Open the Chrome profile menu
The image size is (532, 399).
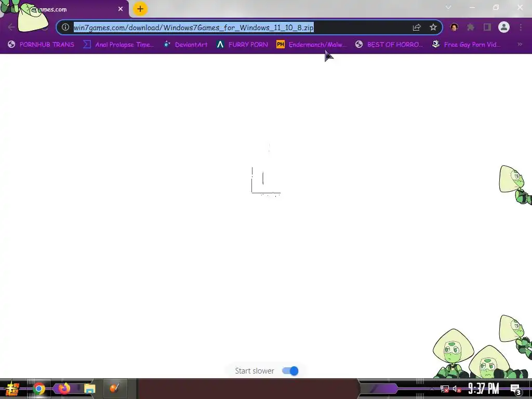click(504, 27)
